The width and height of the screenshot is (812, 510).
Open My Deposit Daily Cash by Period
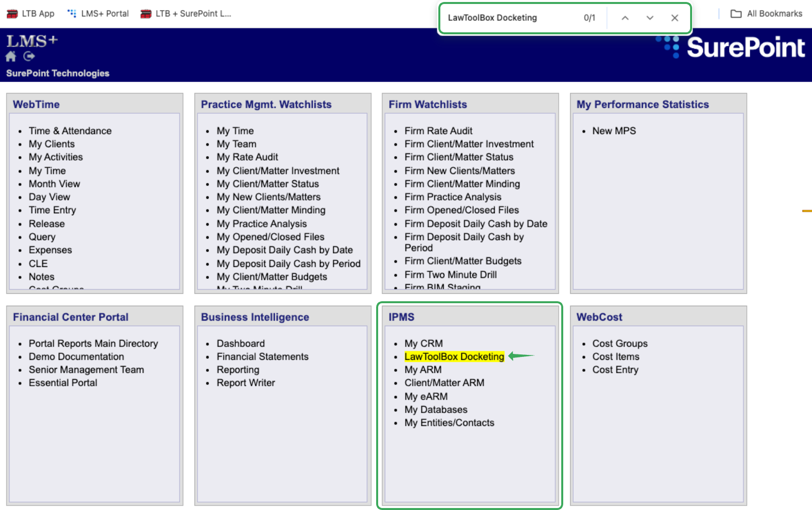(x=289, y=263)
